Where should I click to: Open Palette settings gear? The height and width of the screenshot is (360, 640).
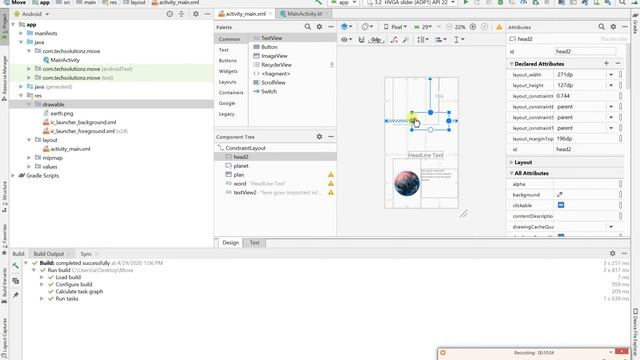pos(319,27)
